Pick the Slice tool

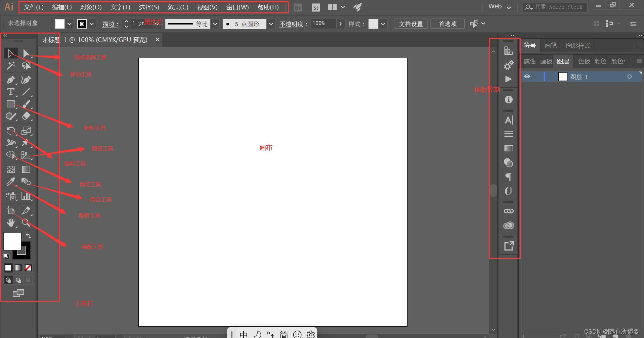point(26,211)
